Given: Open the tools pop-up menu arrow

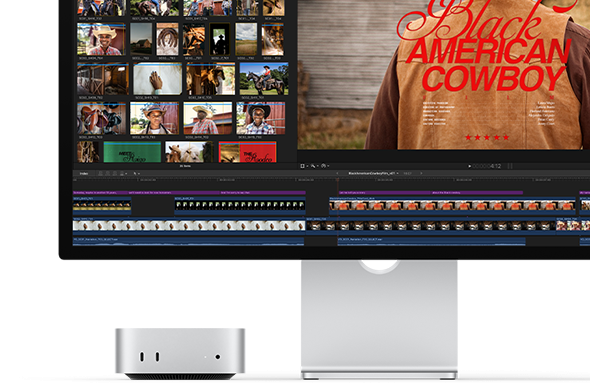Looking at the screenshot, I should tap(139, 173).
